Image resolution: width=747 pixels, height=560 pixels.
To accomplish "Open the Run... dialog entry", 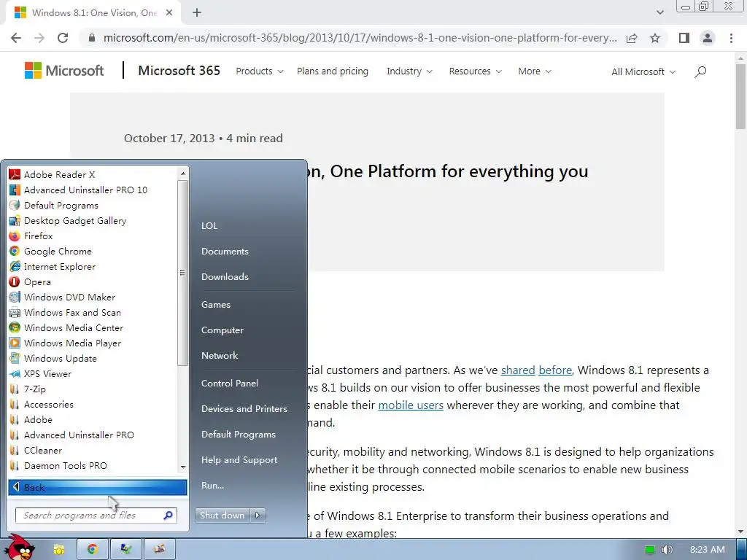I will click(212, 486).
